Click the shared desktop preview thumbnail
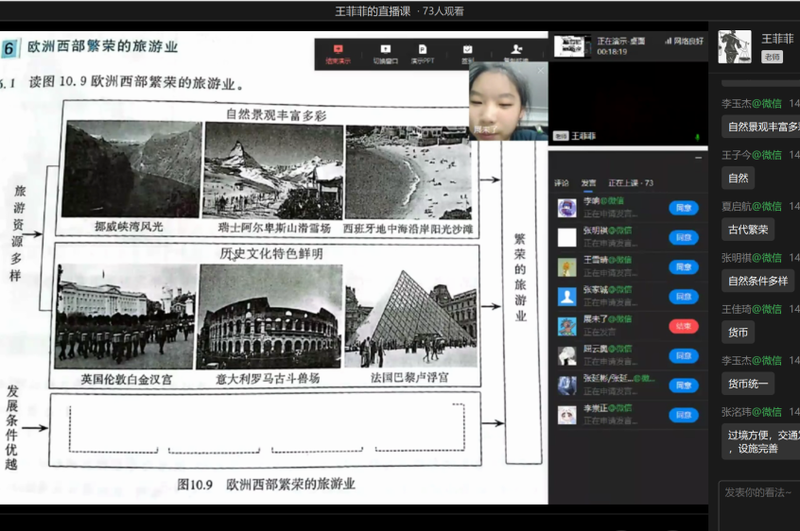 coord(572,46)
